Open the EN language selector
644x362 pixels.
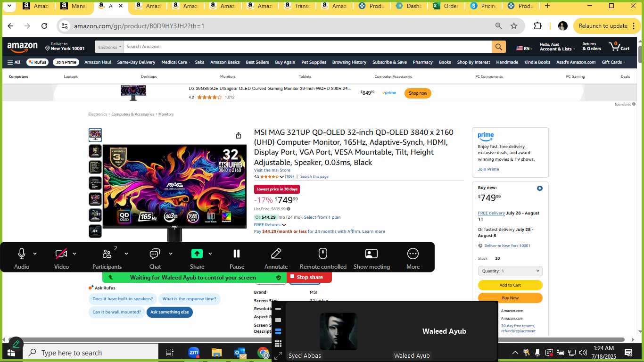pyautogui.click(x=524, y=48)
